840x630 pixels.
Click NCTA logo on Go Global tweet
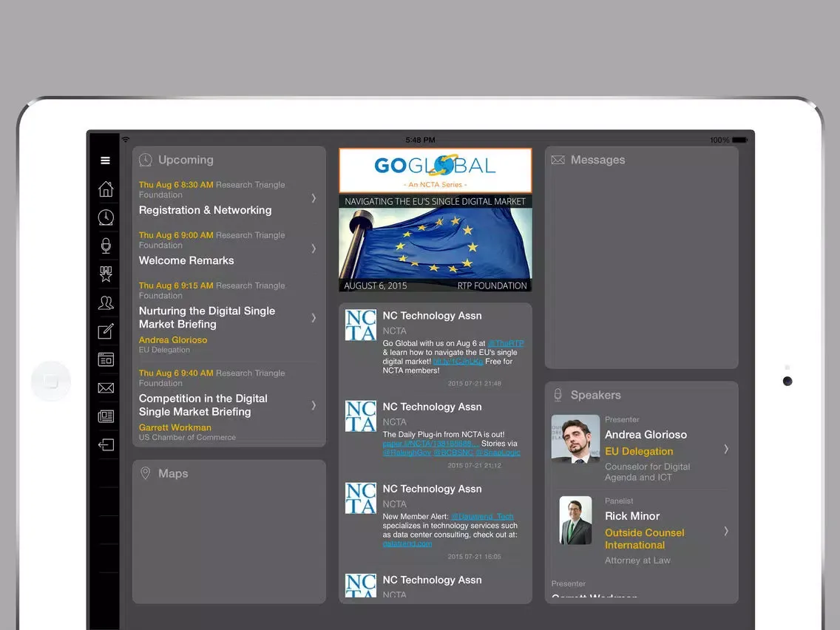click(360, 325)
